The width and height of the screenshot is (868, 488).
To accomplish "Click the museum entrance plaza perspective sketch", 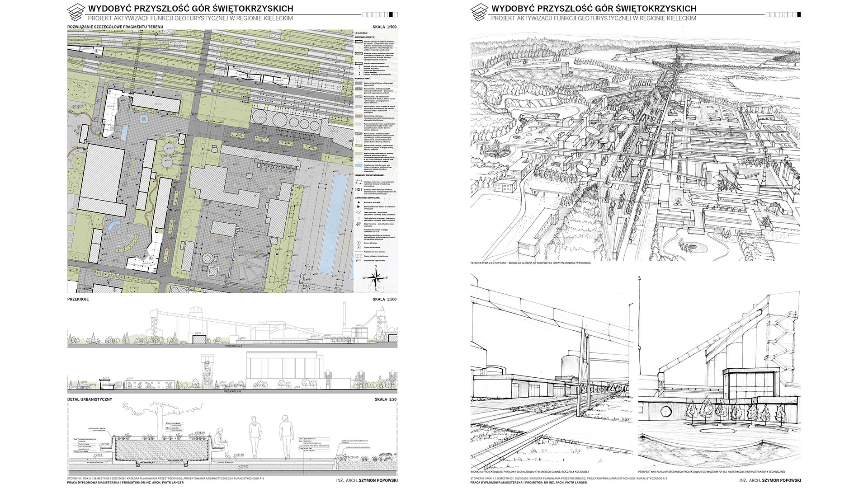I will [719, 371].
